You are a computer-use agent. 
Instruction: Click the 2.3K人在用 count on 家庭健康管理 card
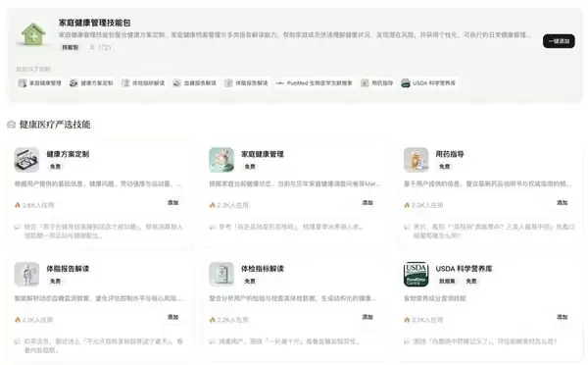[232, 205]
